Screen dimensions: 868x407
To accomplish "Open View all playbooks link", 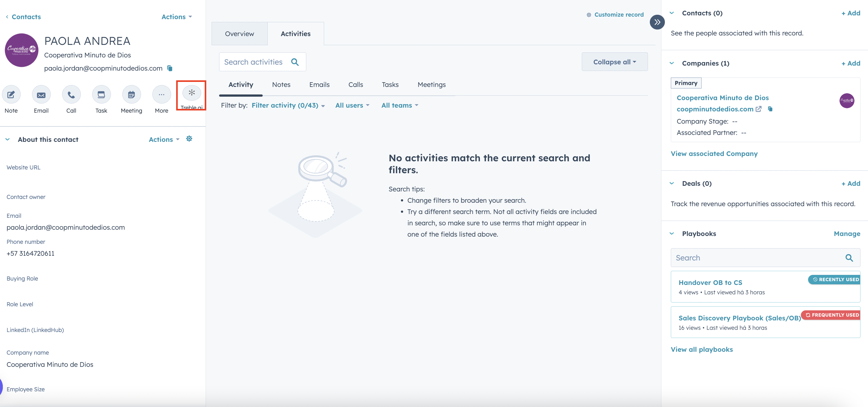I will click(x=702, y=350).
